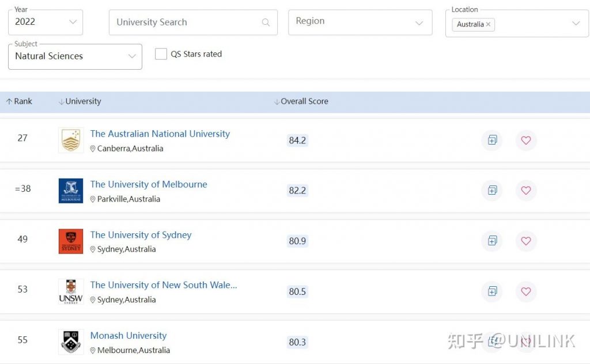Open the Monash University link
This screenshot has height=364, width=590.
(128, 336)
